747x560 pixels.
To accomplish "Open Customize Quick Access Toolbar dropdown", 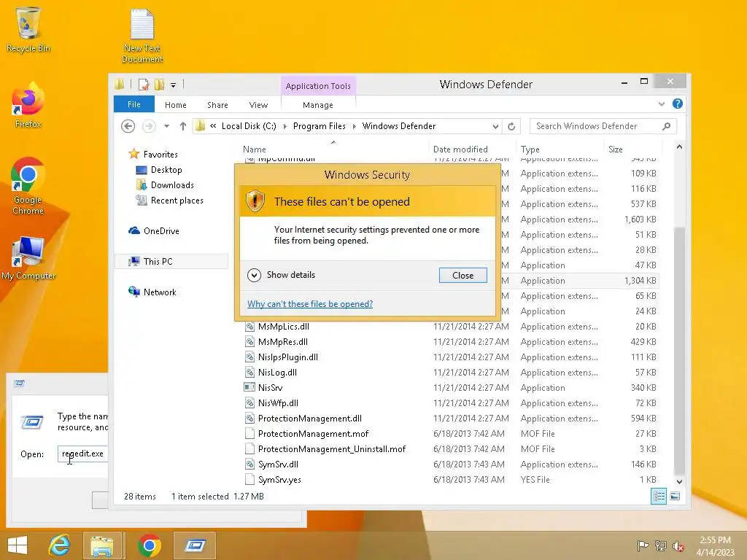I will [173, 85].
